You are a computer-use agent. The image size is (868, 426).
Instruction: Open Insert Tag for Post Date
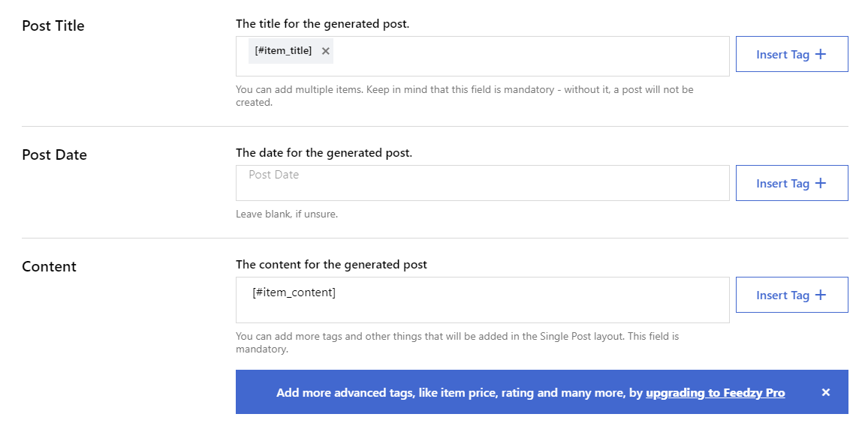[791, 183]
